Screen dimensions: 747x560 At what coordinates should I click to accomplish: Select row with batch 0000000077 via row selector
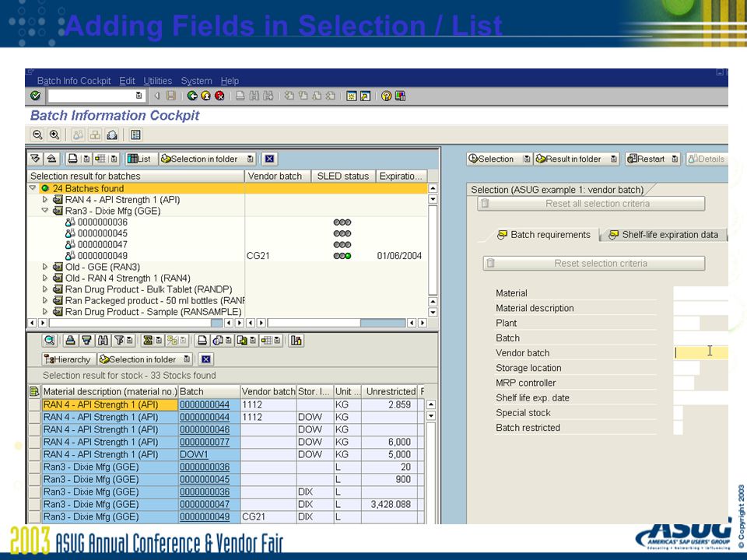tap(34, 442)
